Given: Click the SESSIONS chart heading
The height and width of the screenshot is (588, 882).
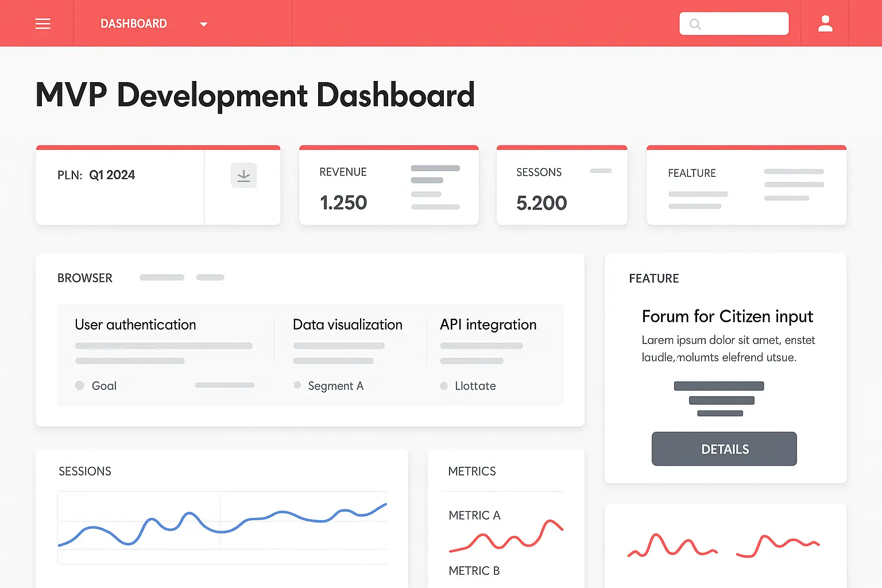Looking at the screenshot, I should coord(85,471).
